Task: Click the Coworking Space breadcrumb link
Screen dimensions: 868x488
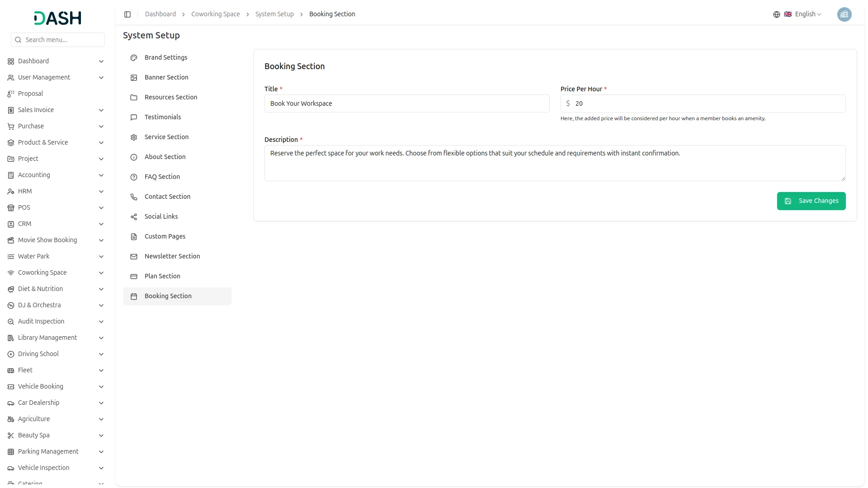Action: point(215,14)
